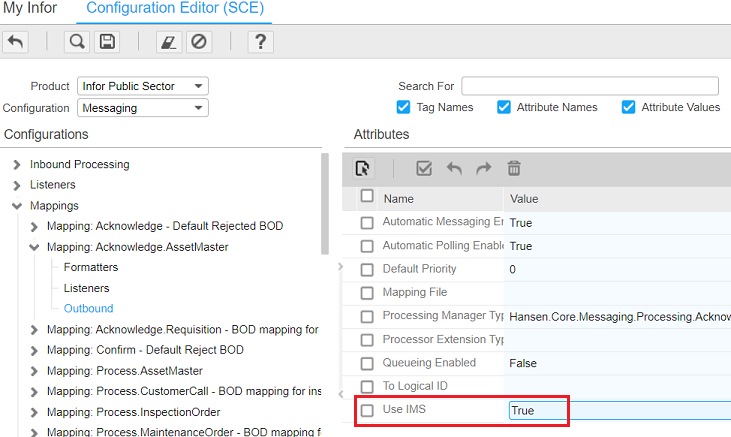Check the Use IMS row checkbox
This screenshot has height=437, width=731.
tap(367, 410)
